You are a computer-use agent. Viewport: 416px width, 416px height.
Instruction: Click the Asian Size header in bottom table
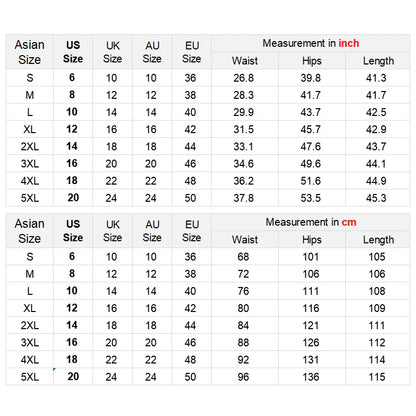click(x=29, y=231)
